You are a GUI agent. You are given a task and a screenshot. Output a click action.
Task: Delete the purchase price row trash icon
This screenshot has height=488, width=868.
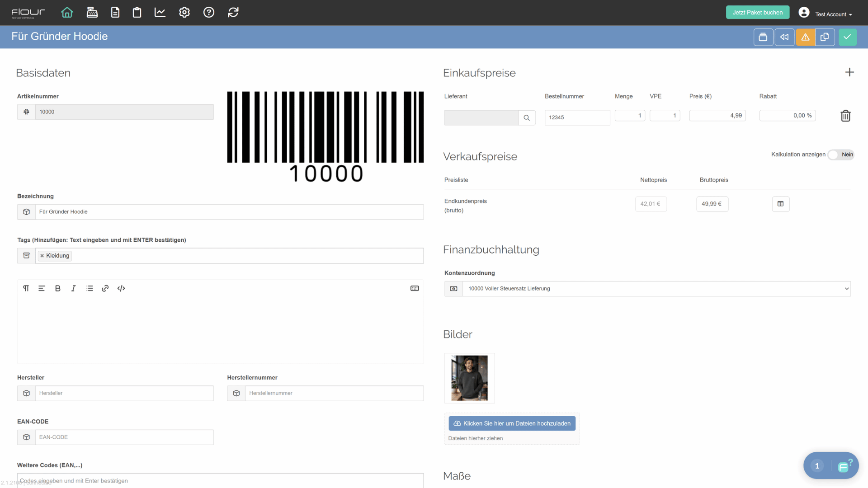[845, 116]
